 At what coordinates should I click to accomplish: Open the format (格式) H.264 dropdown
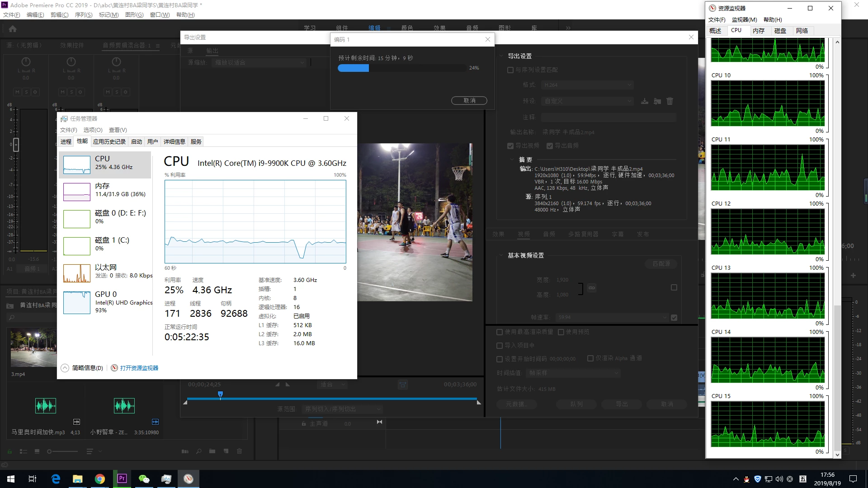(587, 85)
